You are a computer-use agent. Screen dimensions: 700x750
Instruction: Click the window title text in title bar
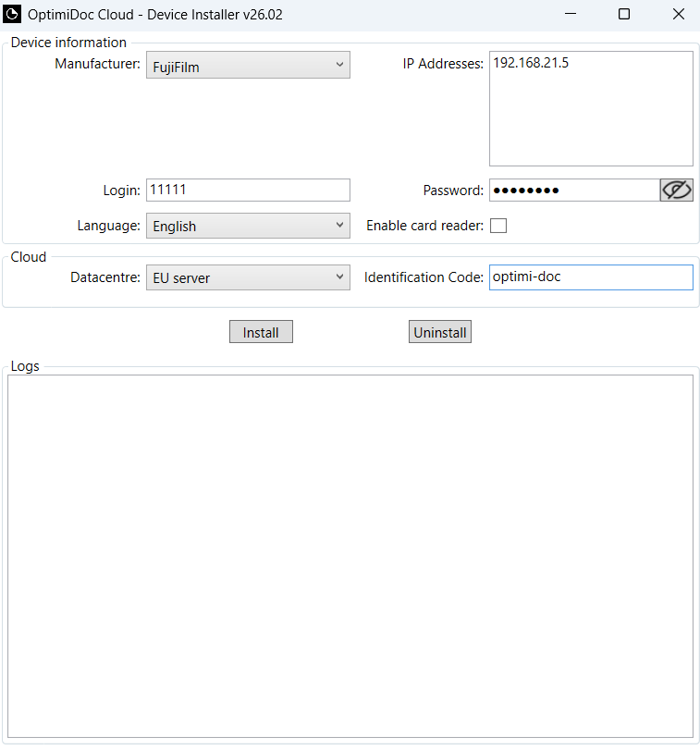coord(155,14)
